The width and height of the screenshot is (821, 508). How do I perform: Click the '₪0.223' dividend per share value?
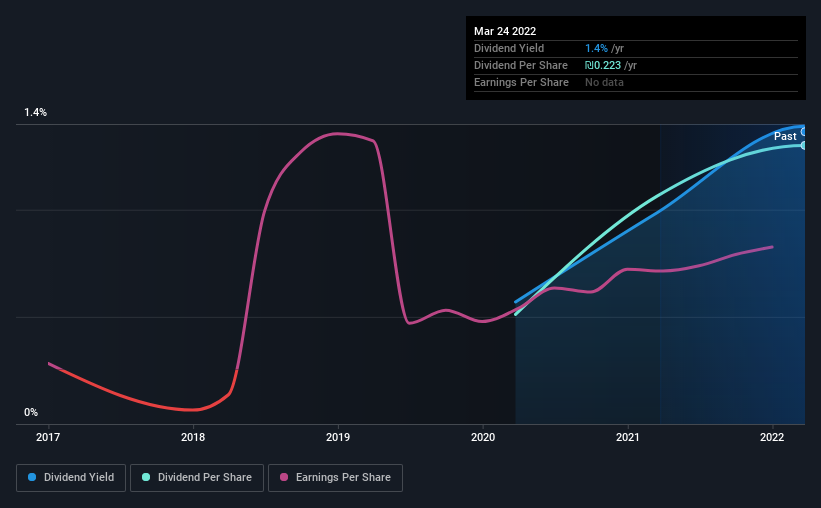603,65
